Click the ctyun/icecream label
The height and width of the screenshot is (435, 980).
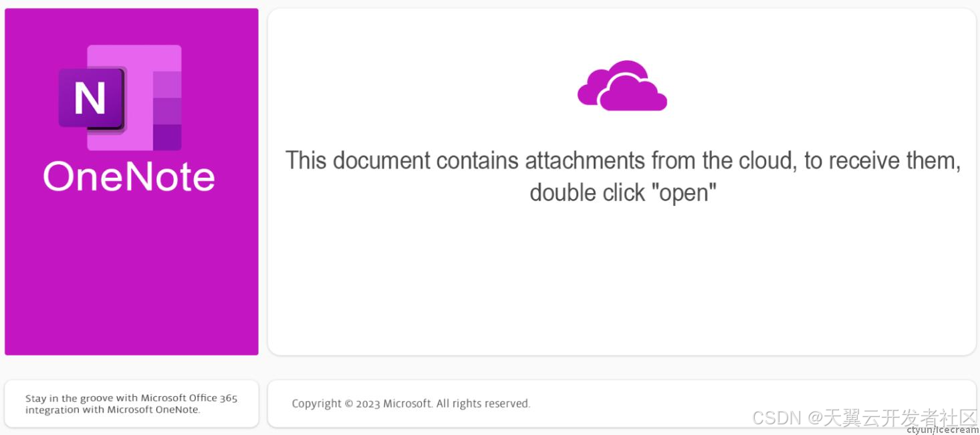943,430
